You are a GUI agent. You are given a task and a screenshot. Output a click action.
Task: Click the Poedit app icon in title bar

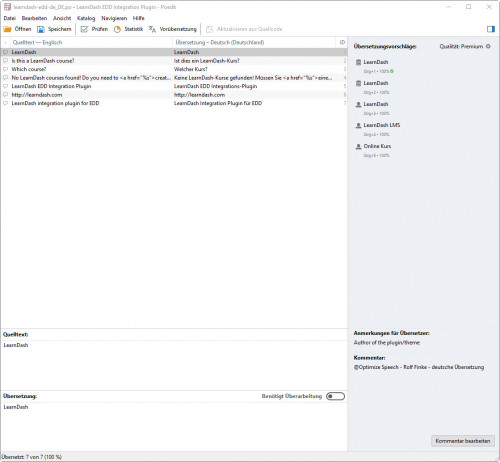click(7, 7)
